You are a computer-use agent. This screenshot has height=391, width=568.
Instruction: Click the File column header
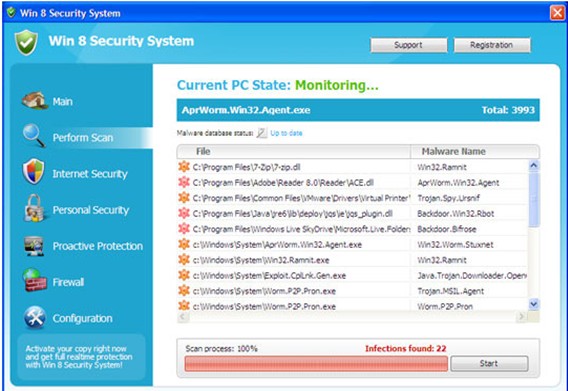[x=293, y=151]
